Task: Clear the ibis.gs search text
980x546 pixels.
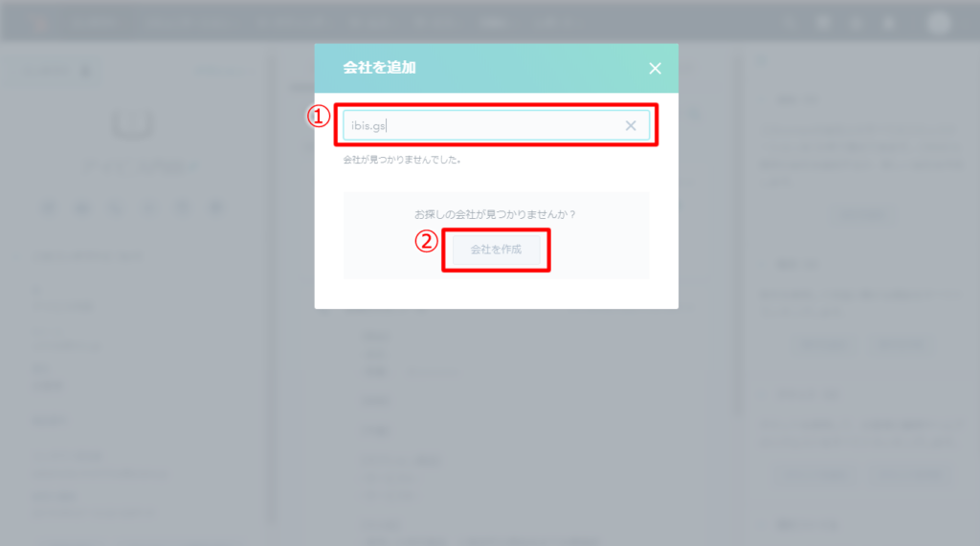Action: point(631,125)
